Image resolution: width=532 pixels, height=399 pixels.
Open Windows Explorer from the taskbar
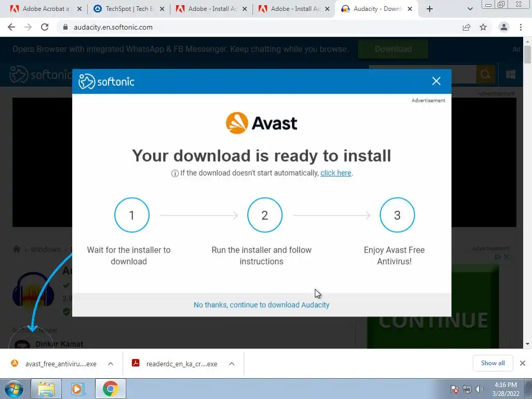(x=46, y=389)
